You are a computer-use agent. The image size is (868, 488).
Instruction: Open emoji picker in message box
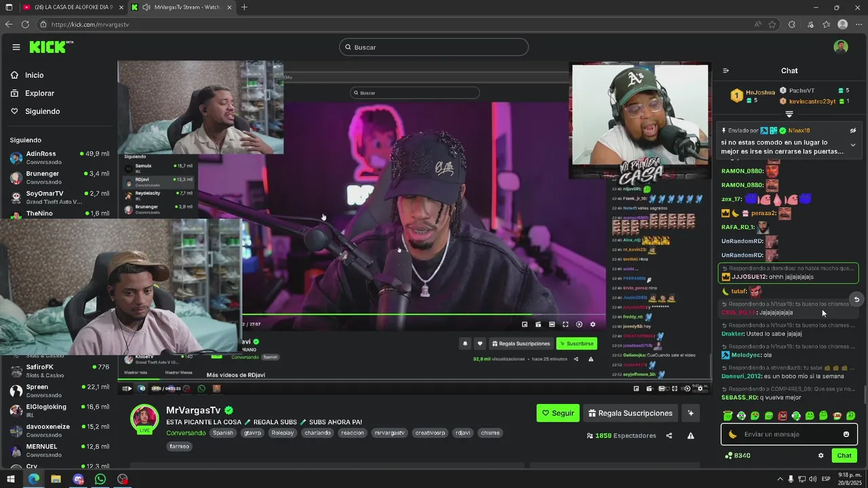coord(846,434)
